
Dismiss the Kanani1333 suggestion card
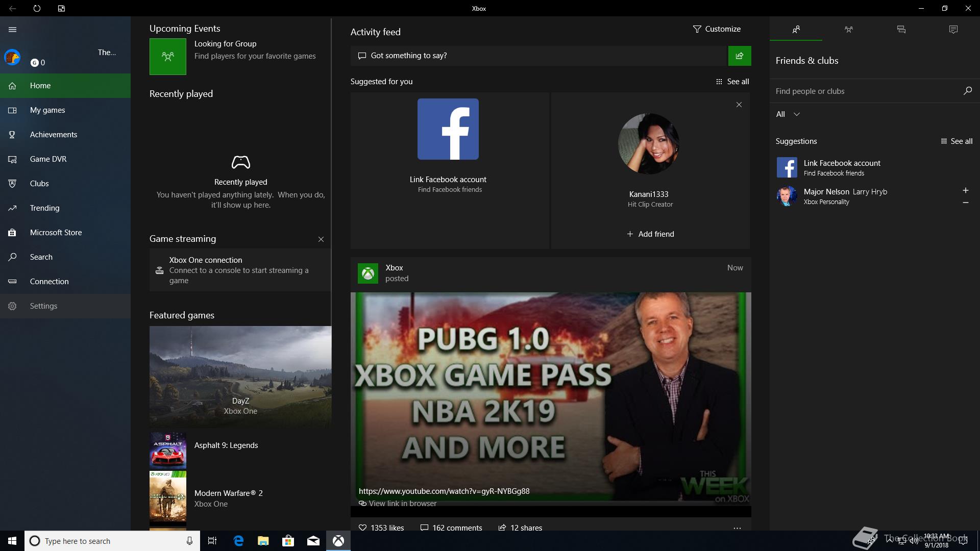(x=739, y=105)
